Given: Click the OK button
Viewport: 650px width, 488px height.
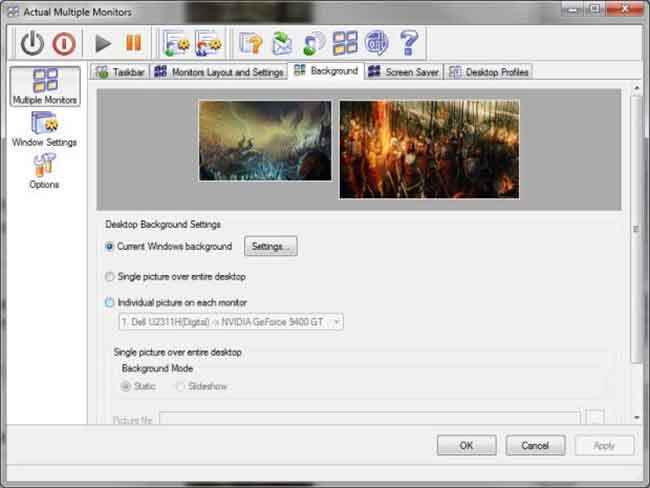Looking at the screenshot, I should [466, 445].
